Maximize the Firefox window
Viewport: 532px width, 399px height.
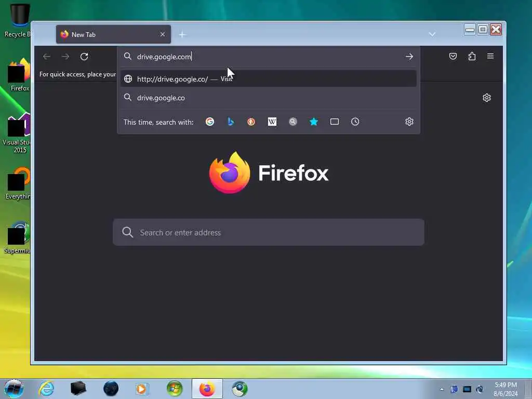pyautogui.click(x=483, y=30)
